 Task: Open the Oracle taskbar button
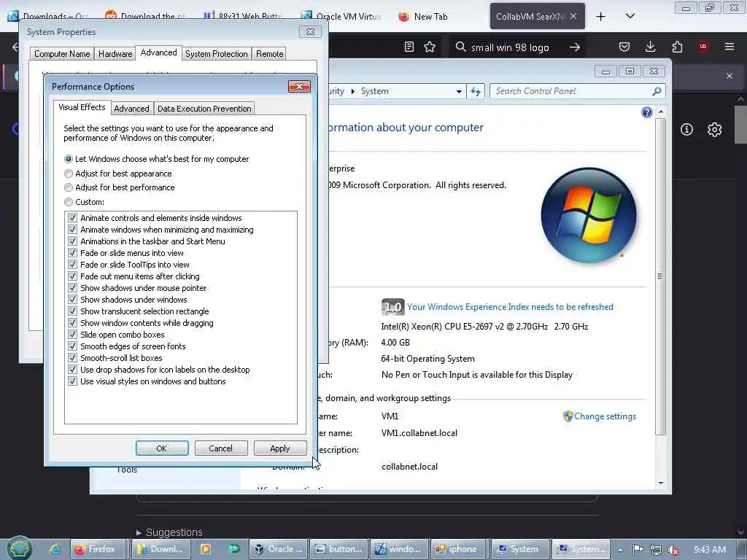[278, 549]
